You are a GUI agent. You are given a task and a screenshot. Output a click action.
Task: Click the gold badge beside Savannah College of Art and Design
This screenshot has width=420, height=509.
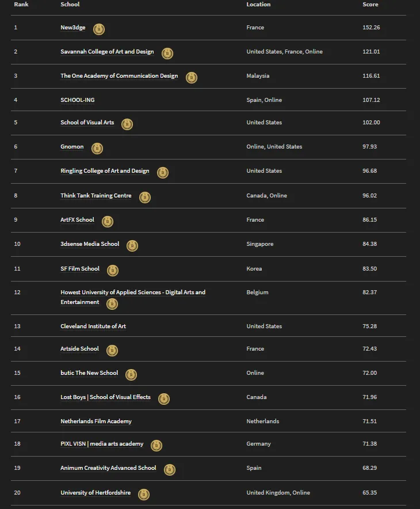point(167,53)
